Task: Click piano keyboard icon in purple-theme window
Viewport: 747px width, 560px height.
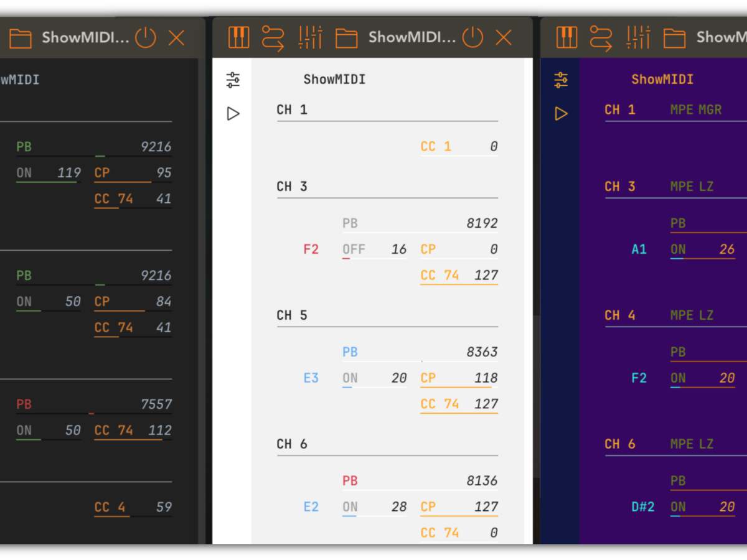Action: click(x=566, y=37)
